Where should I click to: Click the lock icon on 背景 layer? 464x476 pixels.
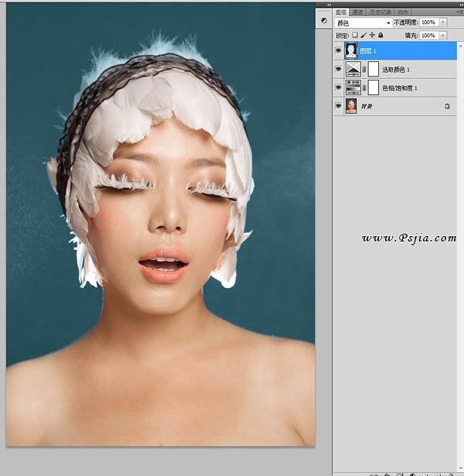[447, 106]
